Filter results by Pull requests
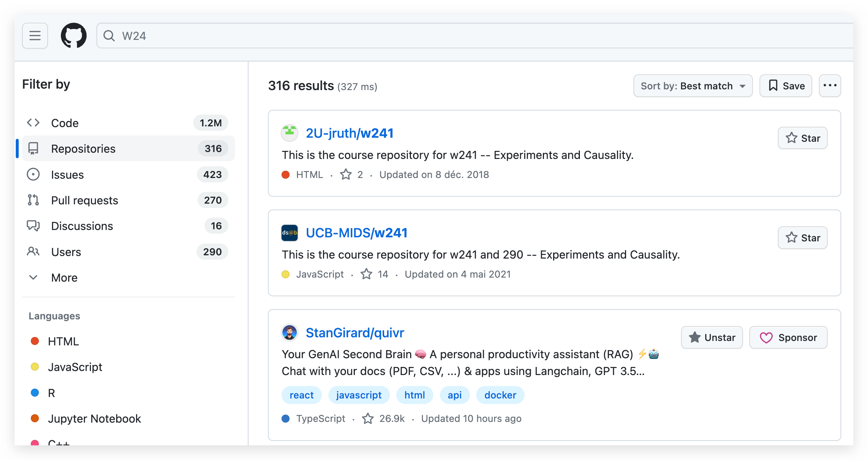Viewport: 868px width, 460px height. (84, 200)
